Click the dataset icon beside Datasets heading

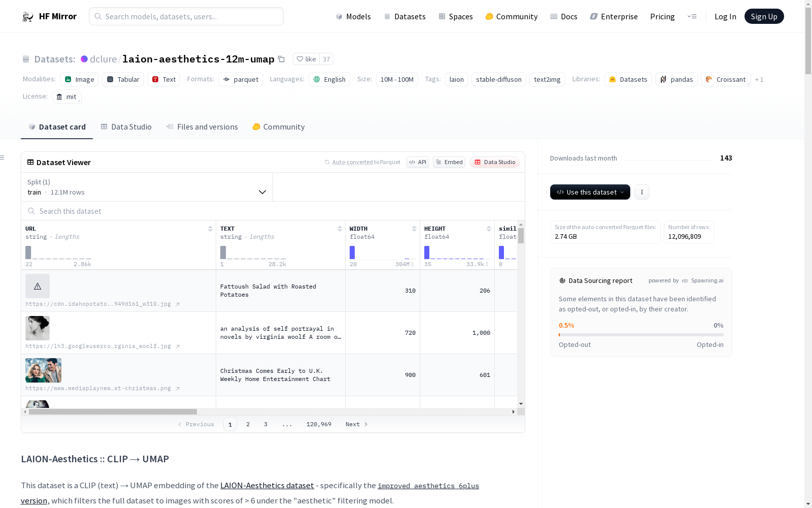click(26, 59)
